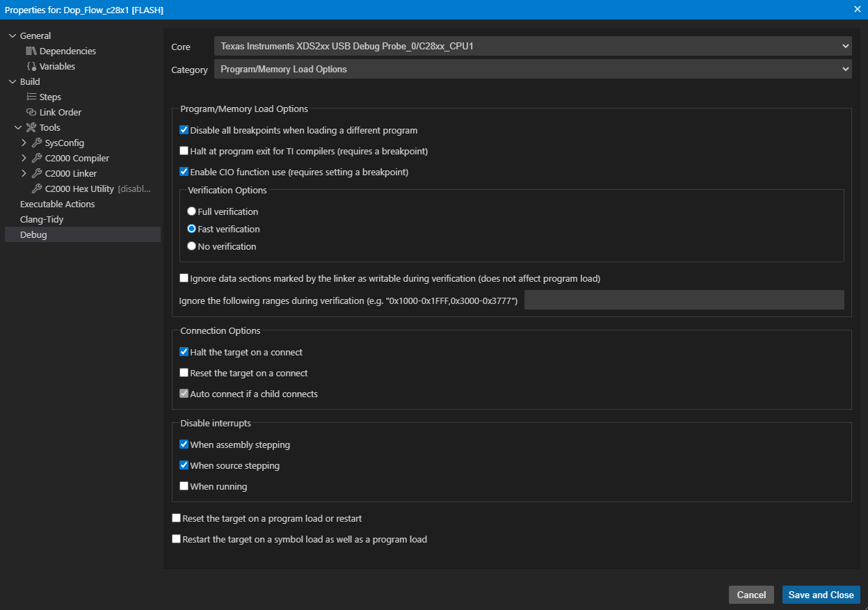Select the Full verification radio button
868x610 pixels.
coord(191,211)
